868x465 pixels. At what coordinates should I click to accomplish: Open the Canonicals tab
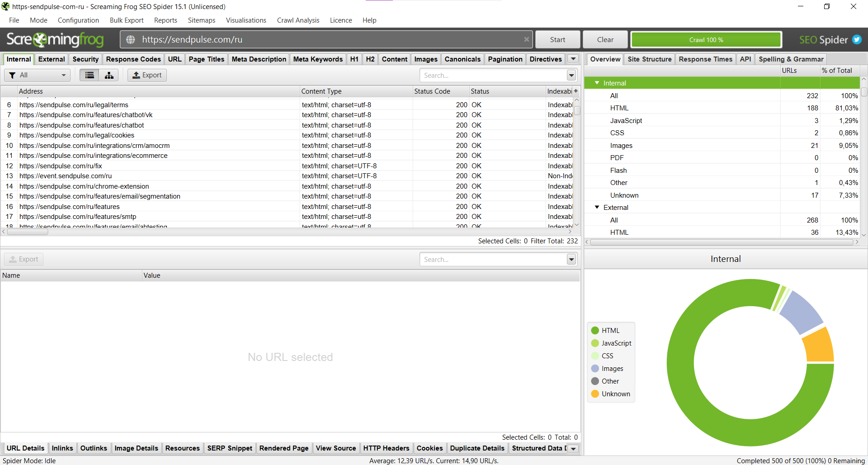[462, 59]
